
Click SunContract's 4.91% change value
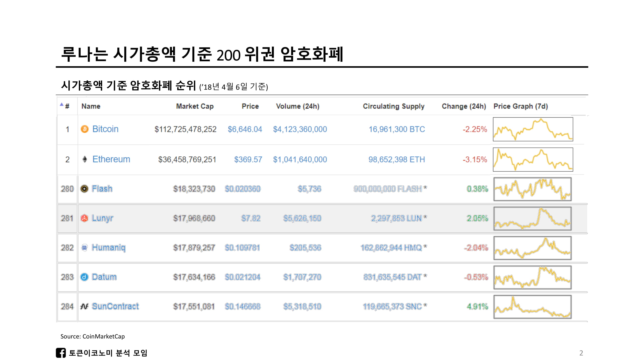pos(477,306)
